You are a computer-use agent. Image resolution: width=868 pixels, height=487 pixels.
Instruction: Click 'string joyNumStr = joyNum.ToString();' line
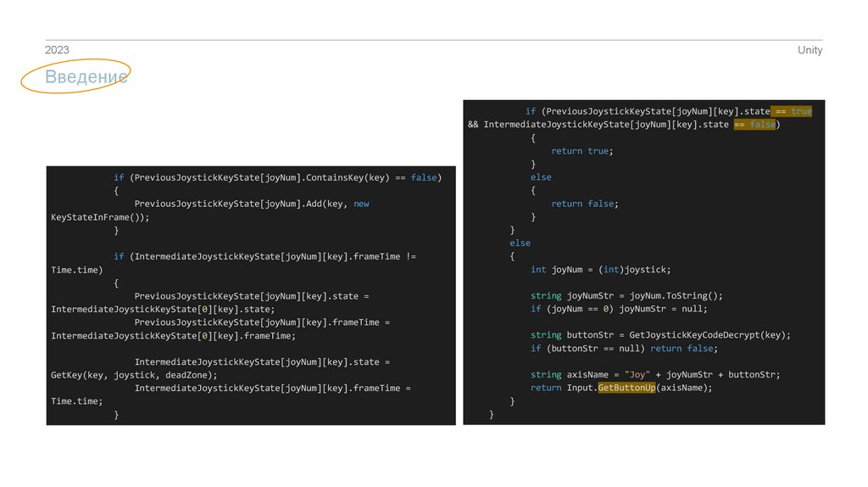(626, 296)
